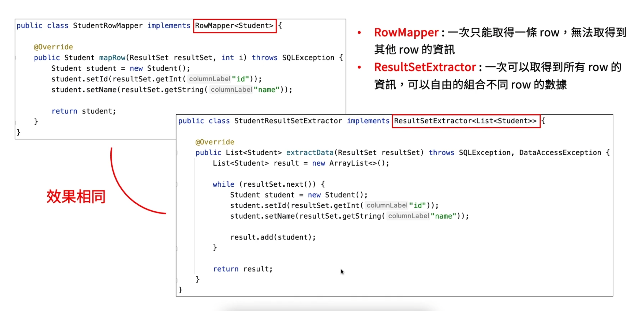Click the 'return student;' statement
This screenshot has width=644, height=311.
(x=84, y=111)
